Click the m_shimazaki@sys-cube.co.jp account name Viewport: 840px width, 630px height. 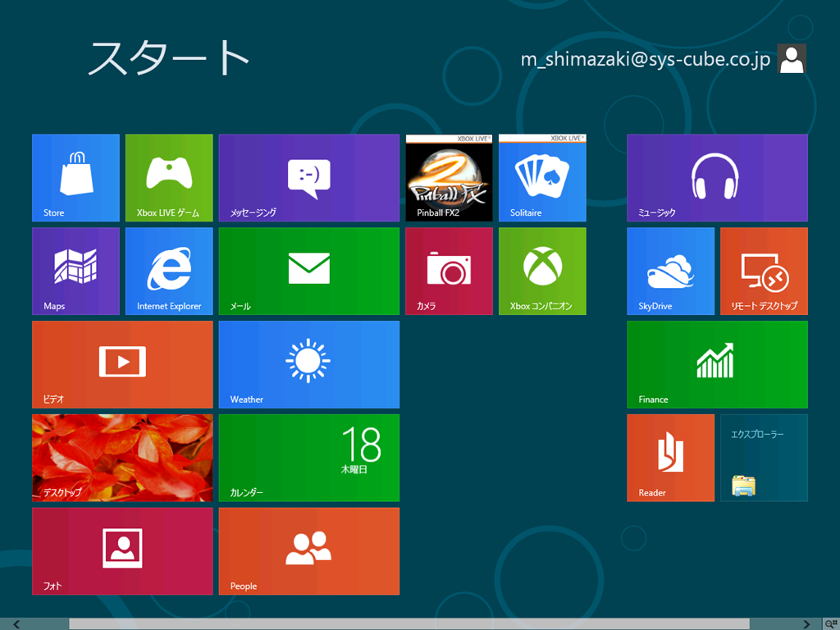(x=646, y=59)
